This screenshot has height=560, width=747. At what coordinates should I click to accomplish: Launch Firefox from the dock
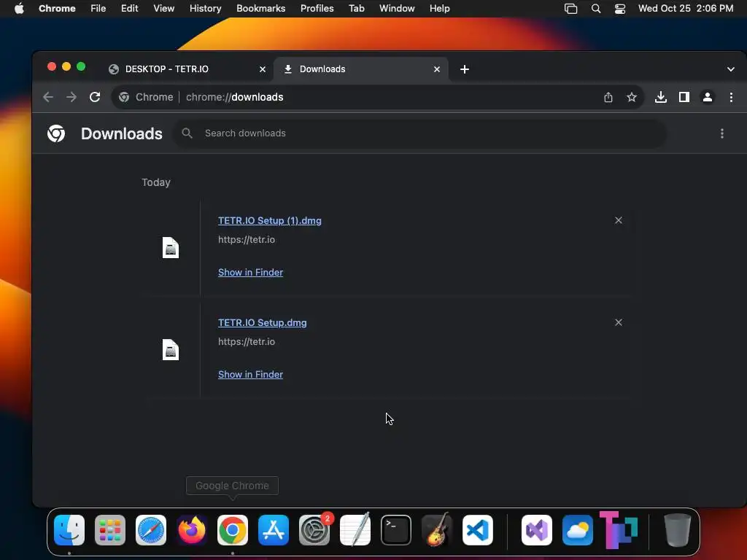[192, 530]
